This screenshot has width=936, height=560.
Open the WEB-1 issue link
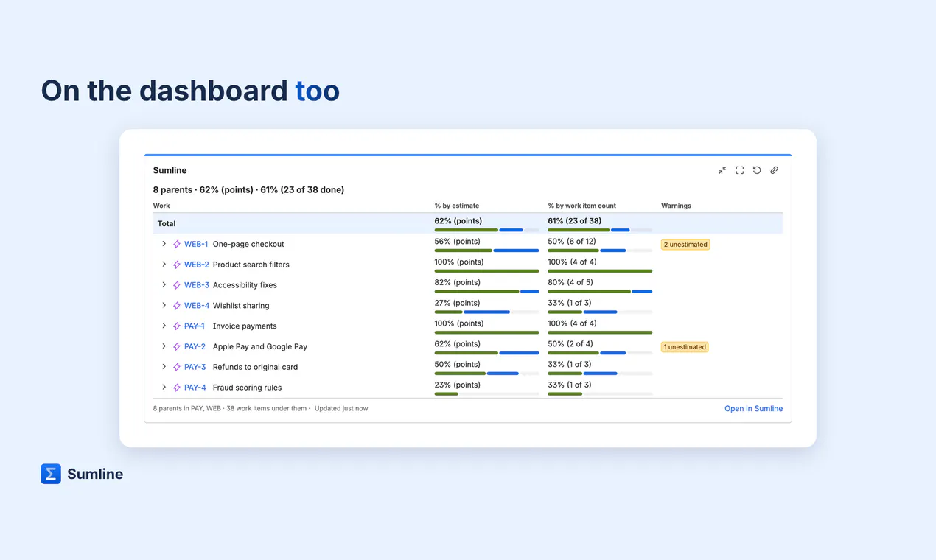pyautogui.click(x=196, y=244)
